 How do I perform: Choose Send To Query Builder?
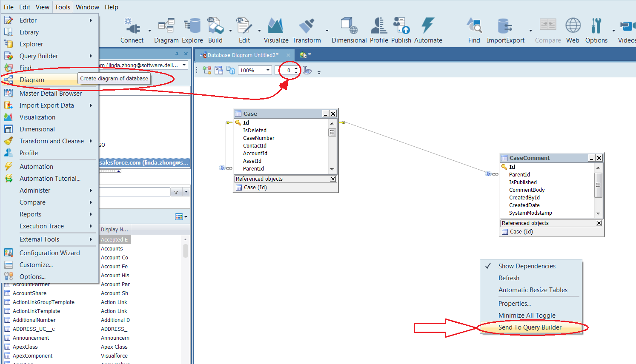(530, 327)
